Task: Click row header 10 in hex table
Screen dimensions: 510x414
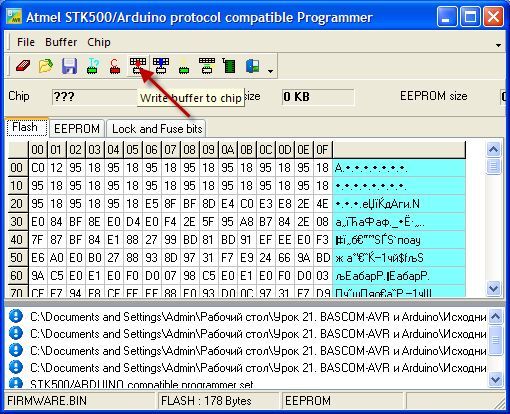Action: (x=18, y=186)
